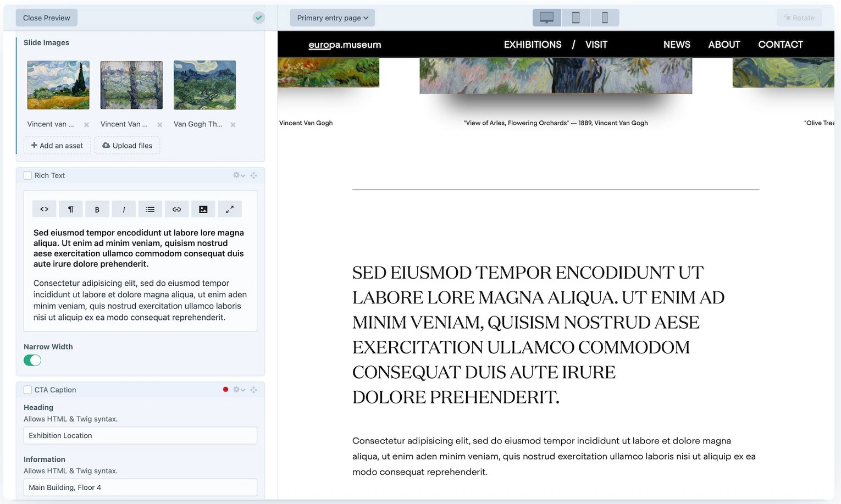Click the center slide image in preview
Viewport: 841px width, 504px height.
pos(556,75)
